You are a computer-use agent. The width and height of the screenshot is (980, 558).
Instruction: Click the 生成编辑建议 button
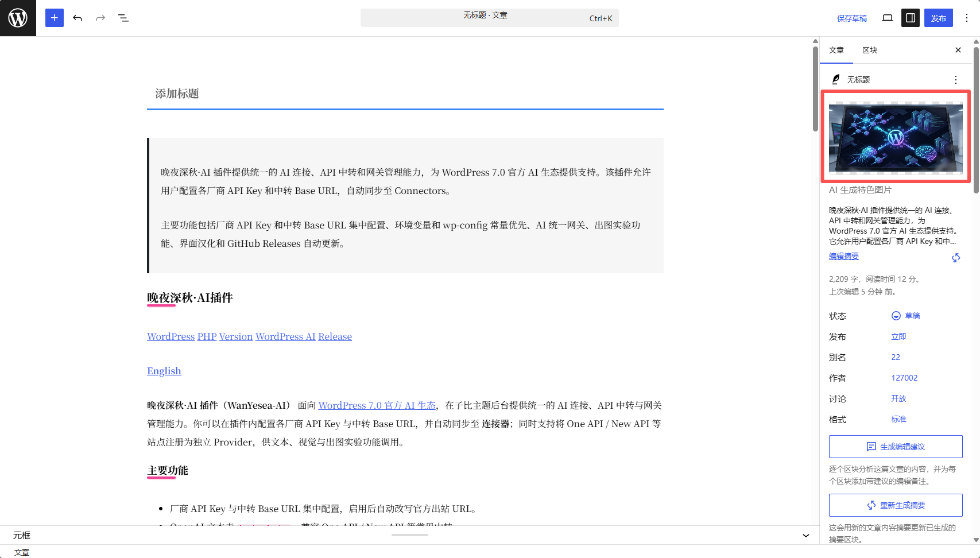click(896, 447)
